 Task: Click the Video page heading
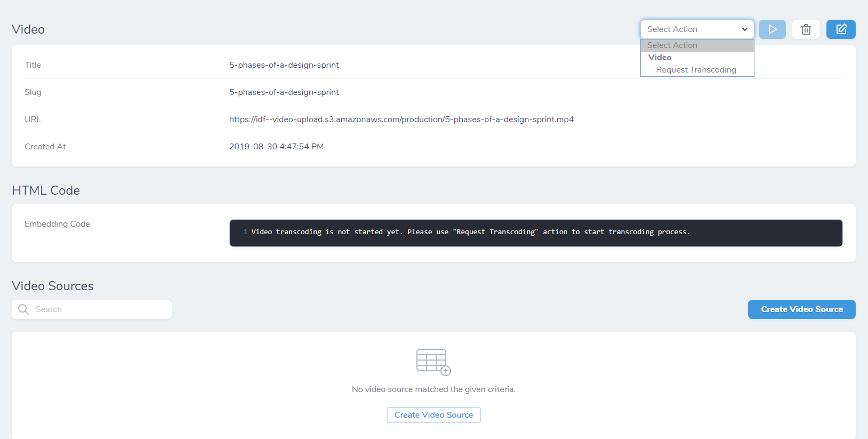28,29
